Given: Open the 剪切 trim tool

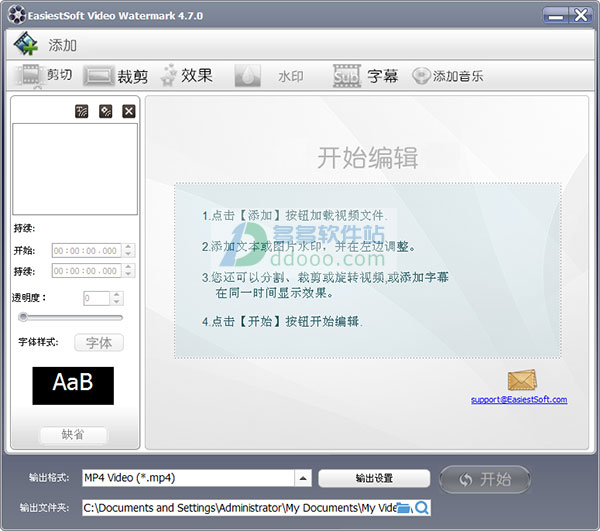Looking at the screenshot, I should pos(43,75).
